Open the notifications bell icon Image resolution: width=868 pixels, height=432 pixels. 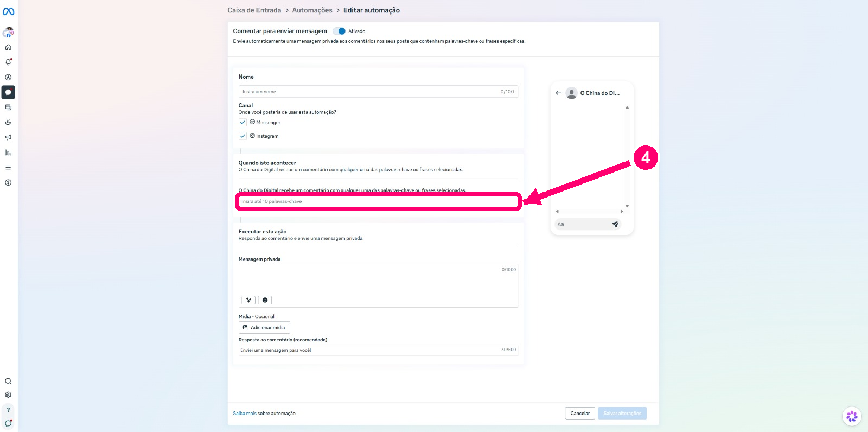pos(8,62)
